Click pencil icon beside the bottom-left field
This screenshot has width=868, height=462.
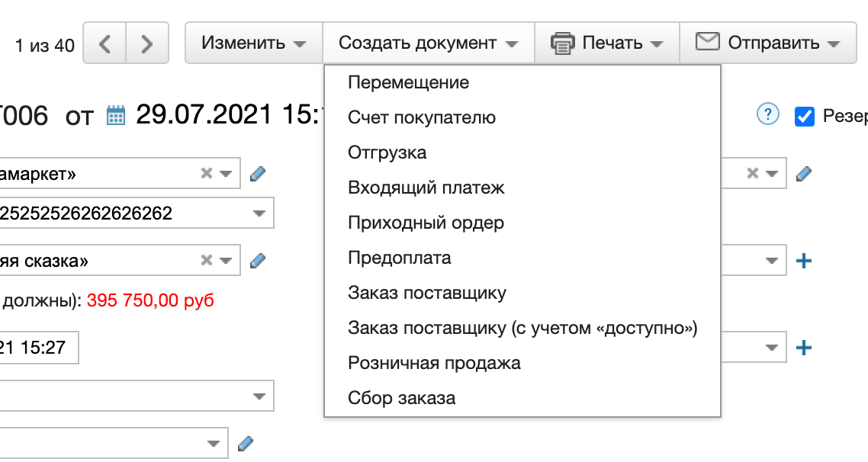pos(245,442)
